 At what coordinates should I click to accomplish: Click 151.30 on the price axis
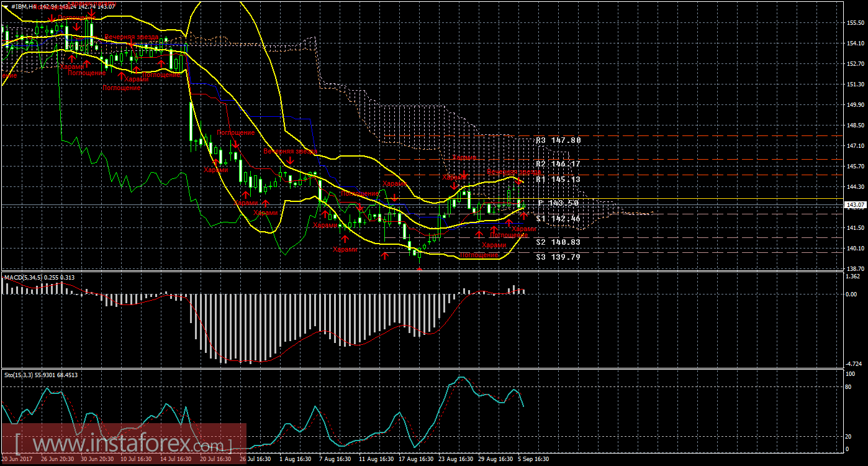coord(855,85)
